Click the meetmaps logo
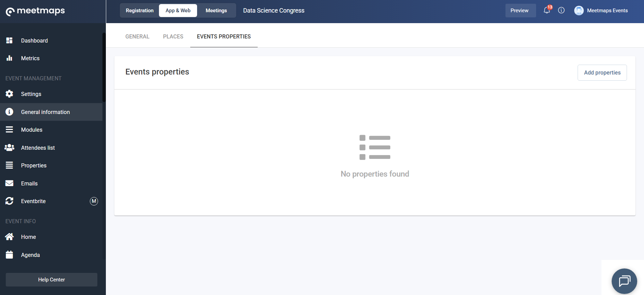 point(35,11)
